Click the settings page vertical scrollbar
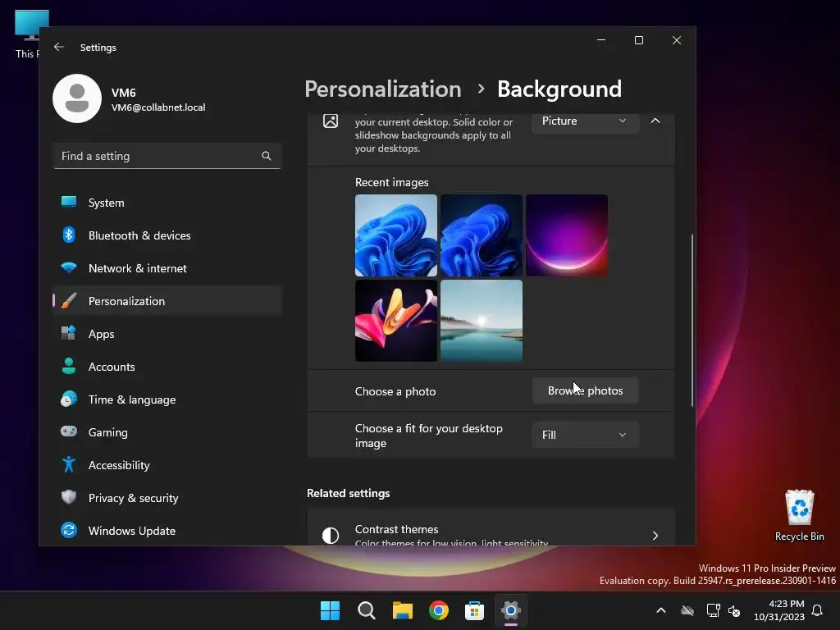The height and width of the screenshot is (630, 840). tap(692, 320)
